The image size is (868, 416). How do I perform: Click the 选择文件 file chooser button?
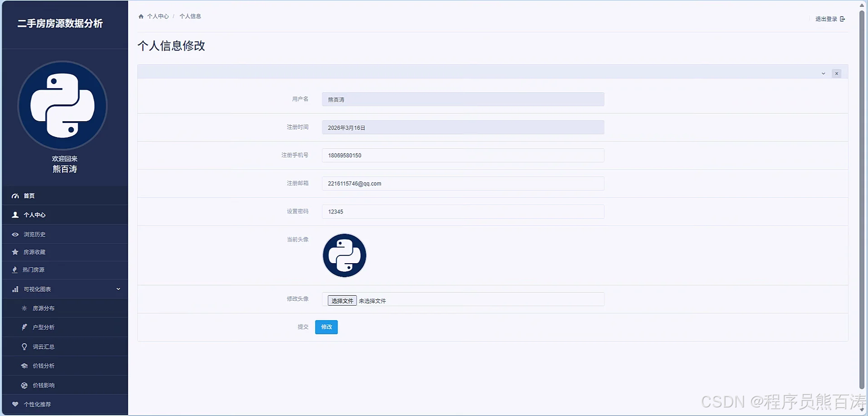pos(342,301)
